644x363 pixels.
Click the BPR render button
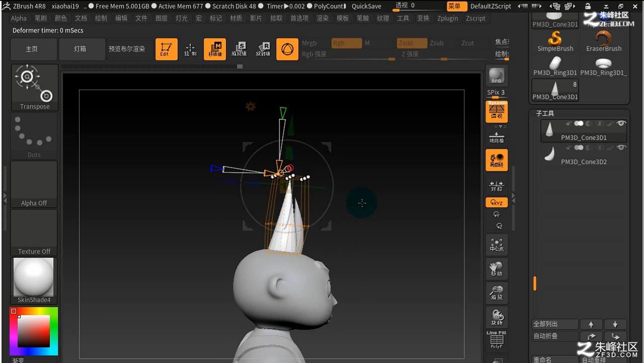point(497,76)
